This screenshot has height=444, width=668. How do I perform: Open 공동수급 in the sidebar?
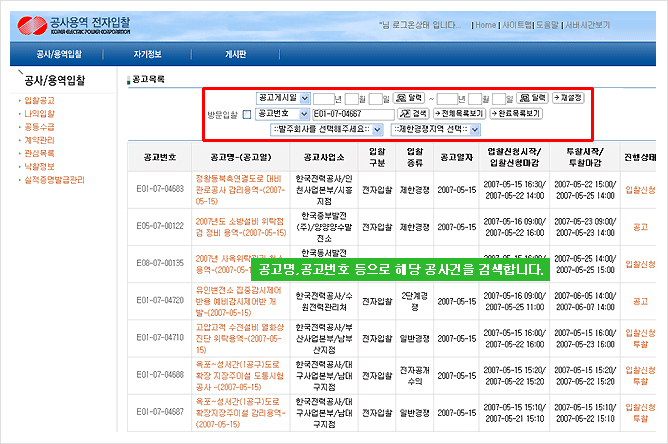[39, 127]
